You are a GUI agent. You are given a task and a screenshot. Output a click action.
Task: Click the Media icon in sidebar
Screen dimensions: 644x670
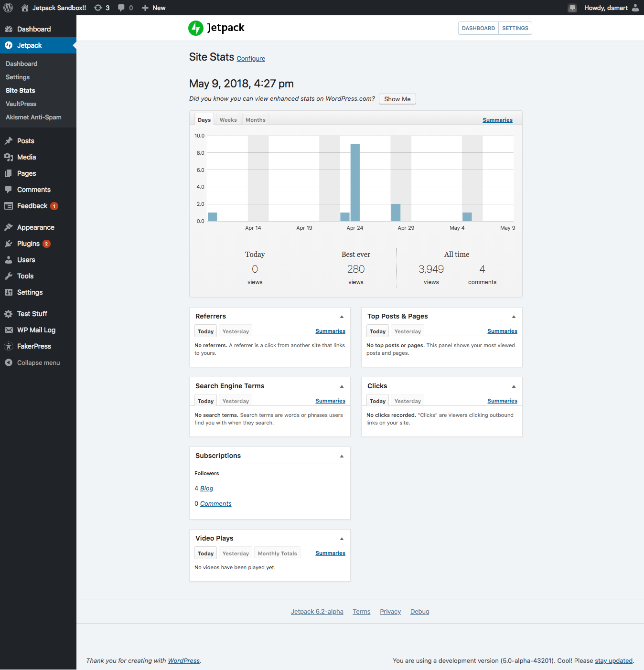point(9,157)
